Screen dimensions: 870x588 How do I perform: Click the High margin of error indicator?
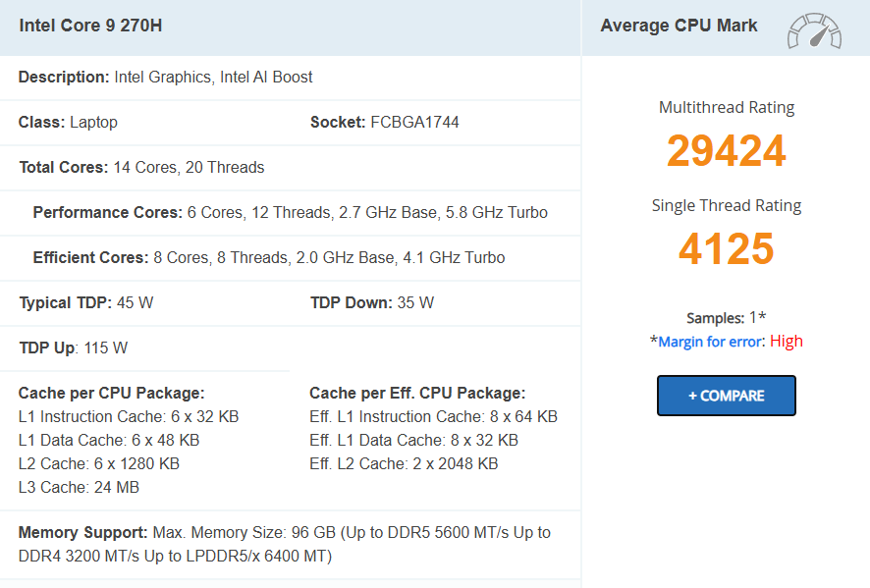pos(784,341)
